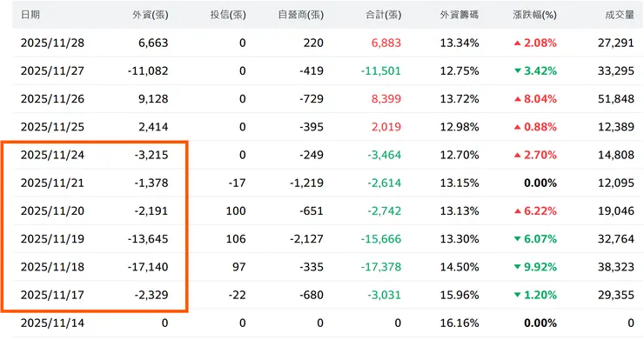Click total value 2,019
Viewport: 644px width, 340px height.
[x=386, y=126]
